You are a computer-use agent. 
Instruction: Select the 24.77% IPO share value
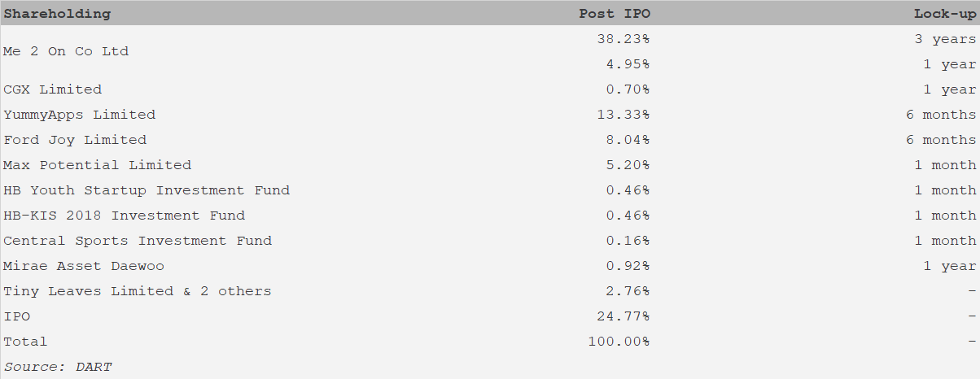623,316
